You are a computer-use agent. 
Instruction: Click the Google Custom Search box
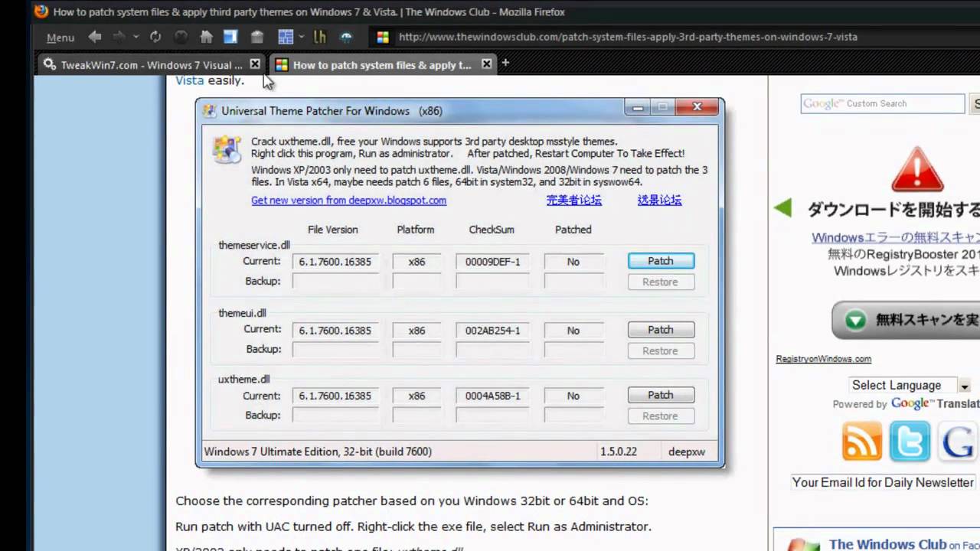pyautogui.click(x=883, y=103)
